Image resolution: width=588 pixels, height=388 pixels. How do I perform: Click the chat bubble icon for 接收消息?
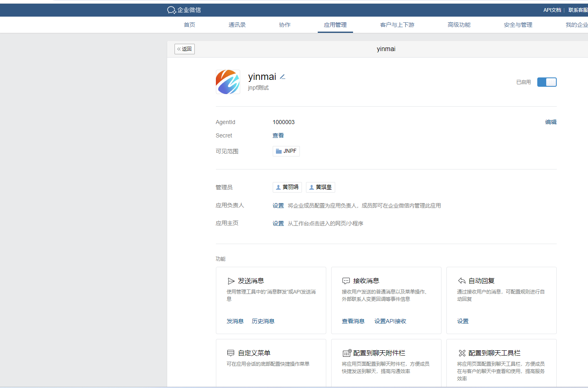pyautogui.click(x=346, y=281)
